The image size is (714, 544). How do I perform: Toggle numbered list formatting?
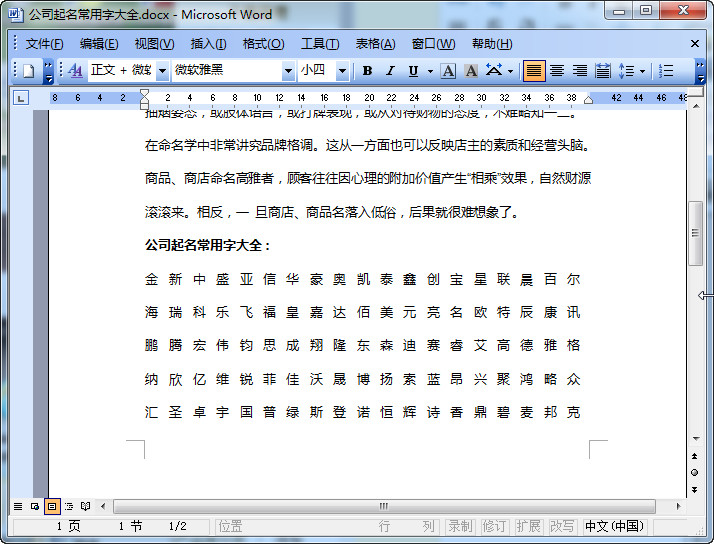click(666, 71)
